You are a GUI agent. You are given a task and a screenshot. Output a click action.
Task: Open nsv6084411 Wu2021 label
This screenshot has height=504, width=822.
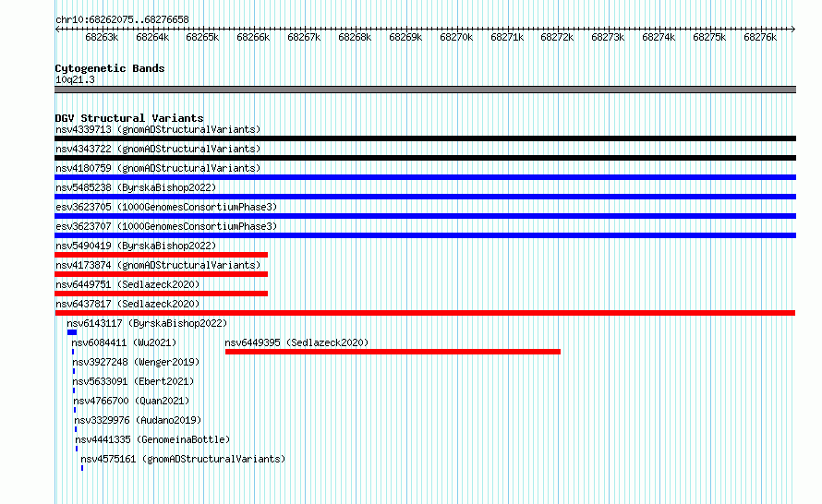click(x=124, y=342)
